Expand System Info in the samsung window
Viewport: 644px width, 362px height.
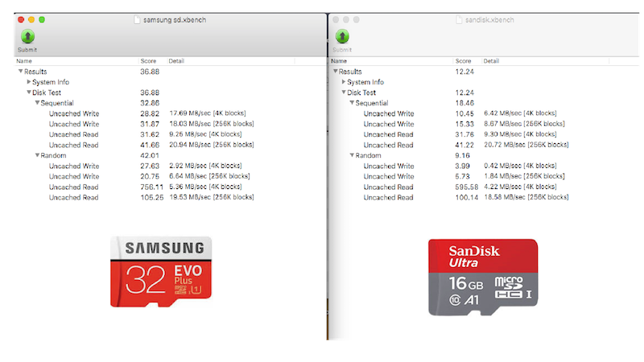pyautogui.click(x=29, y=82)
